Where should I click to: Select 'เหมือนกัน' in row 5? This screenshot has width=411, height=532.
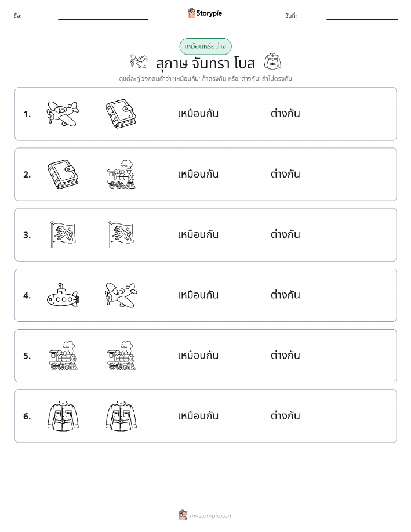(198, 355)
